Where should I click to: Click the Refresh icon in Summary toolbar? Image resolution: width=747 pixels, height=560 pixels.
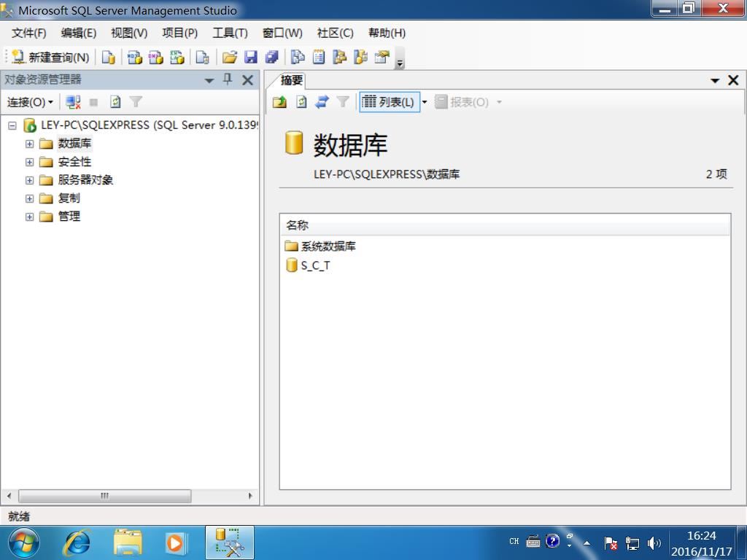click(x=301, y=102)
